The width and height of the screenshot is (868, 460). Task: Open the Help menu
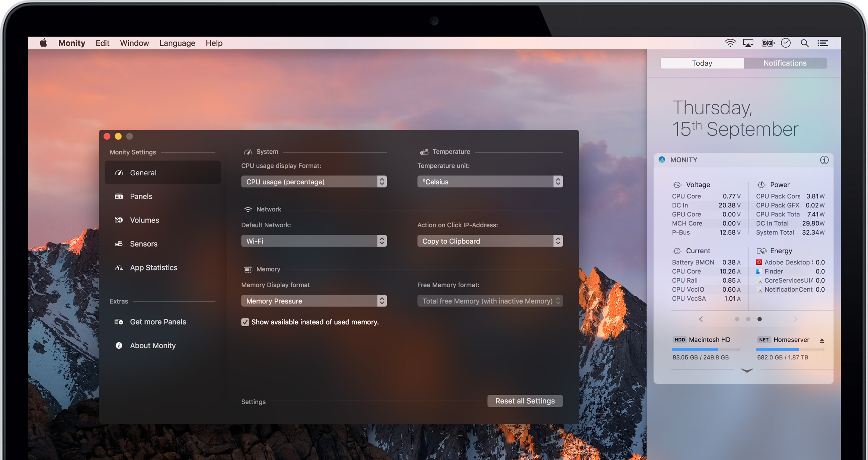click(214, 43)
